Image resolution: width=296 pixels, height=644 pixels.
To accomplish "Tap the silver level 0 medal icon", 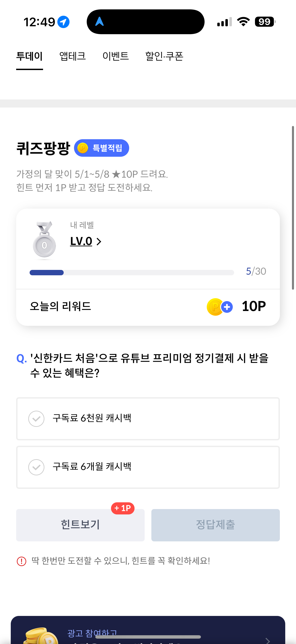I will tap(44, 240).
